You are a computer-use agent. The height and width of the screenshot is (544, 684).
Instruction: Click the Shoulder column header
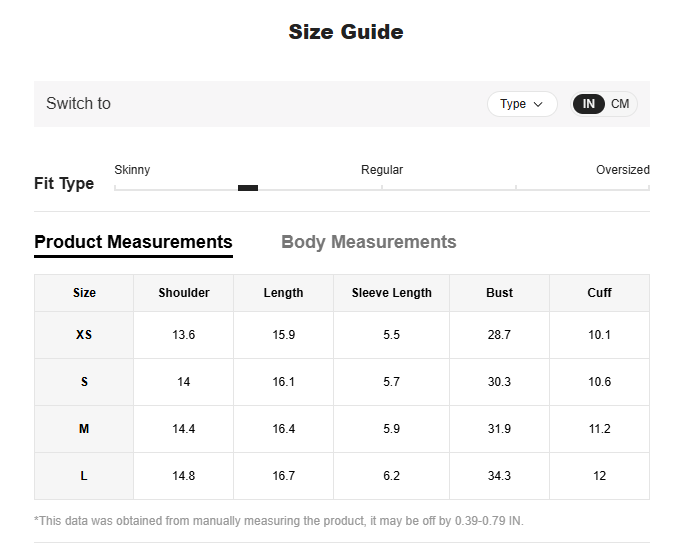(184, 293)
